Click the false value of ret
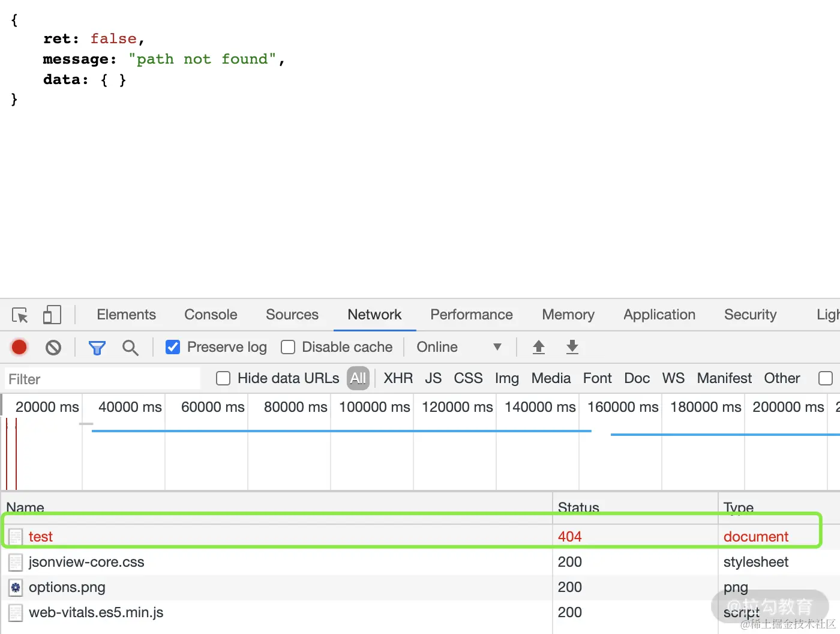840x634 pixels. [x=113, y=38]
